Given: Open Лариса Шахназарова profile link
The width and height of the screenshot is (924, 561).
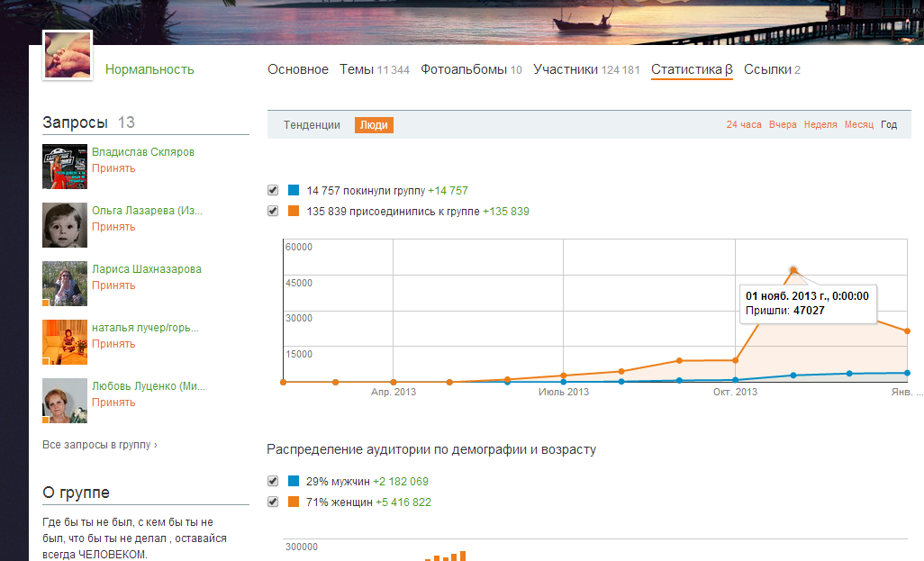Looking at the screenshot, I should click(147, 268).
